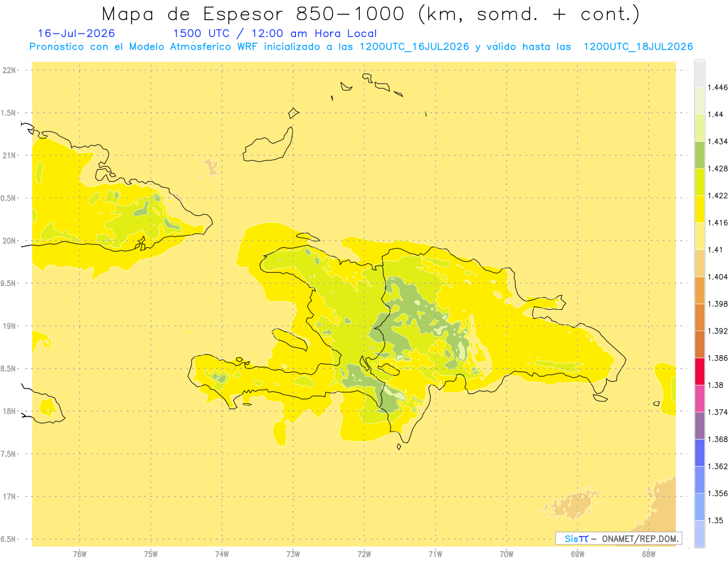Pick the yellow-green legend swatch between 1.422 and 1.428

coord(699,182)
